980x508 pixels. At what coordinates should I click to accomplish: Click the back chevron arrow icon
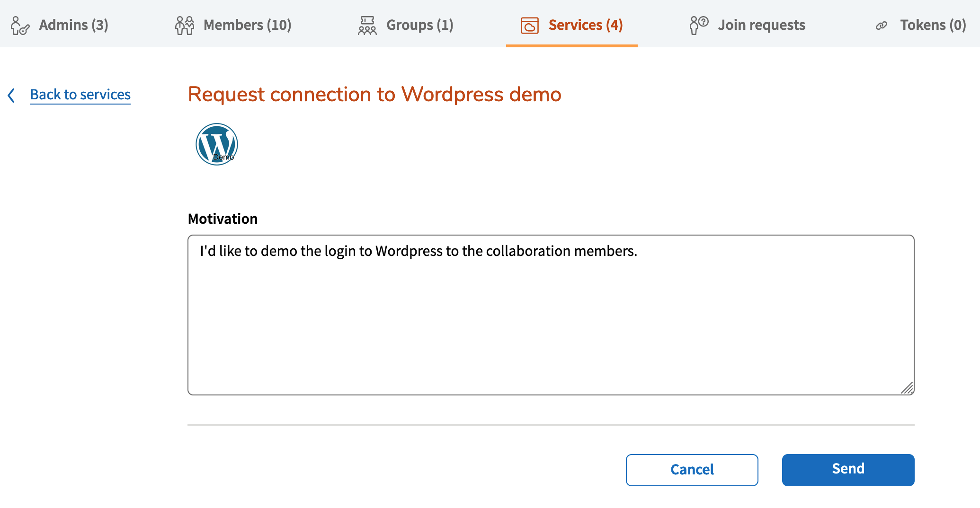click(11, 95)
